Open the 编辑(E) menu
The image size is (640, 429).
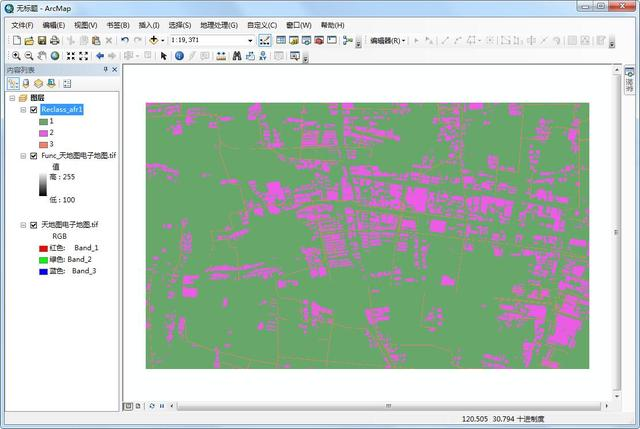[53, 25]
